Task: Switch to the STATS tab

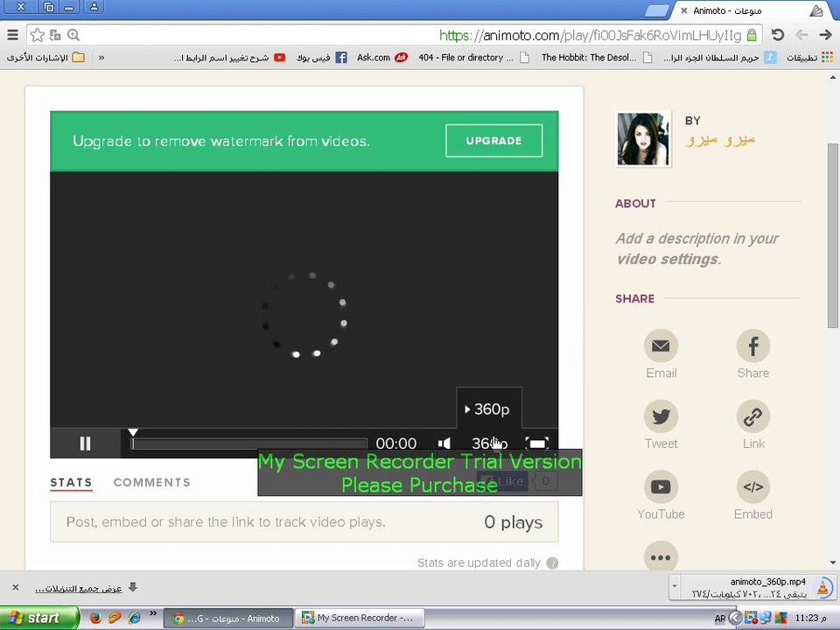Action: tap(71, 483)
